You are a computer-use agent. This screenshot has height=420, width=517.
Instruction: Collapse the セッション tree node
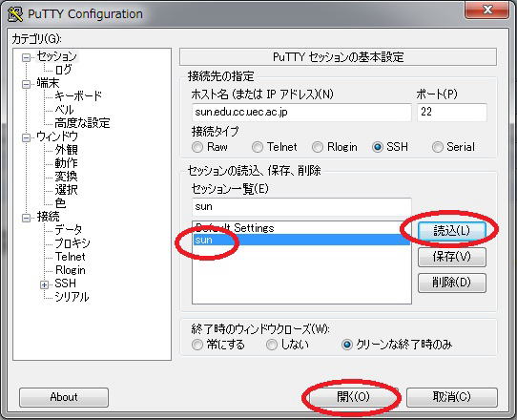(x=26, y=57)
